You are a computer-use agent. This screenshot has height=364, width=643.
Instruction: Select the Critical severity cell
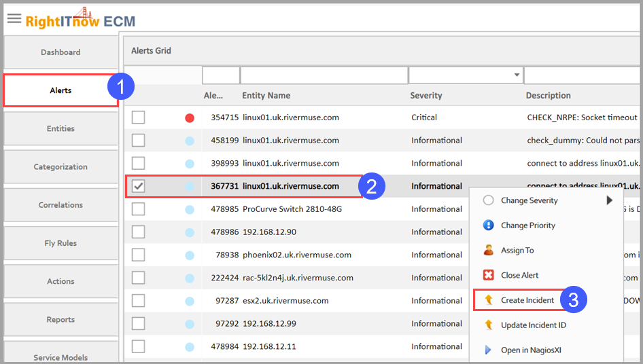click(x=424, y=117)
